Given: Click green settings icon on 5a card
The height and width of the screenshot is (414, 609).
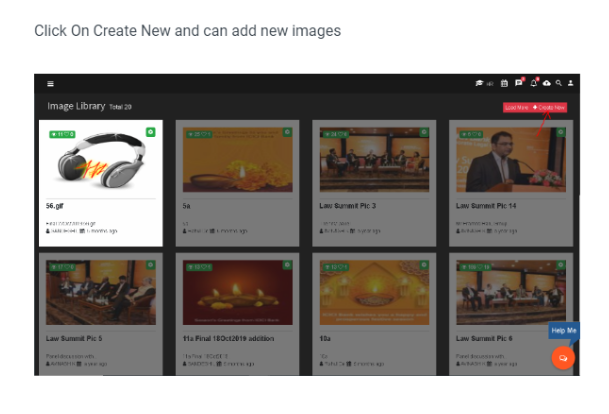Looking at the screenshot, I should (287, 132).
